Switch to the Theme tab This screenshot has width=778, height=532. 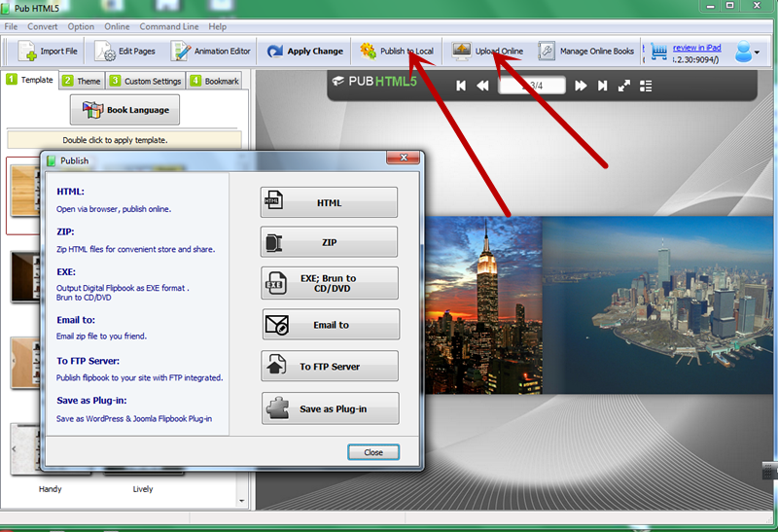pyautogui.click(x=82, y=81)
